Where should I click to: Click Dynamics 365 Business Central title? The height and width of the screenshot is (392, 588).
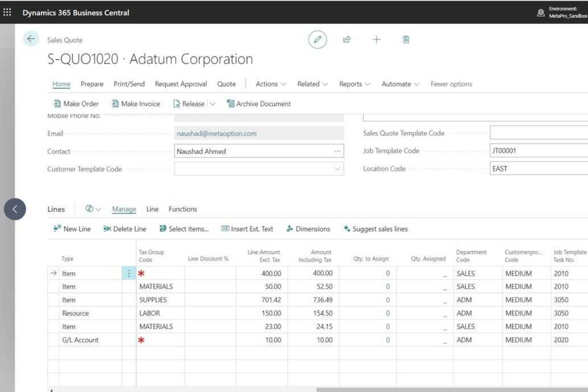coord(76,13)
